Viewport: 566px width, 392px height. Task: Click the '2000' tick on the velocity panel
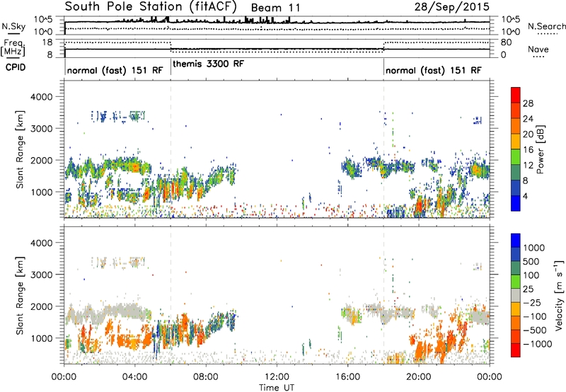(41, 306)
